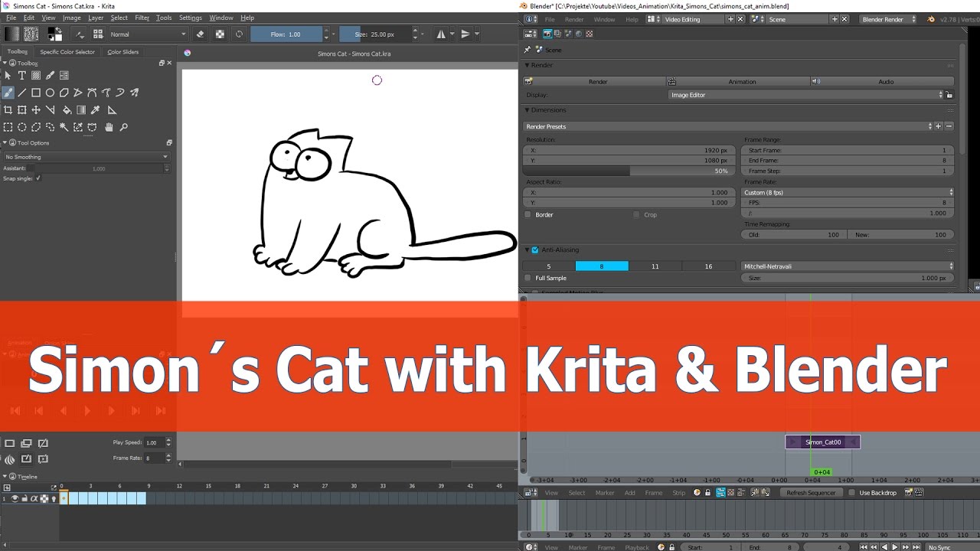Click the Refresh Sequencer button
The height and width of the screenshot is (551, 980).
pyautogui.click(x=811, y=493)
